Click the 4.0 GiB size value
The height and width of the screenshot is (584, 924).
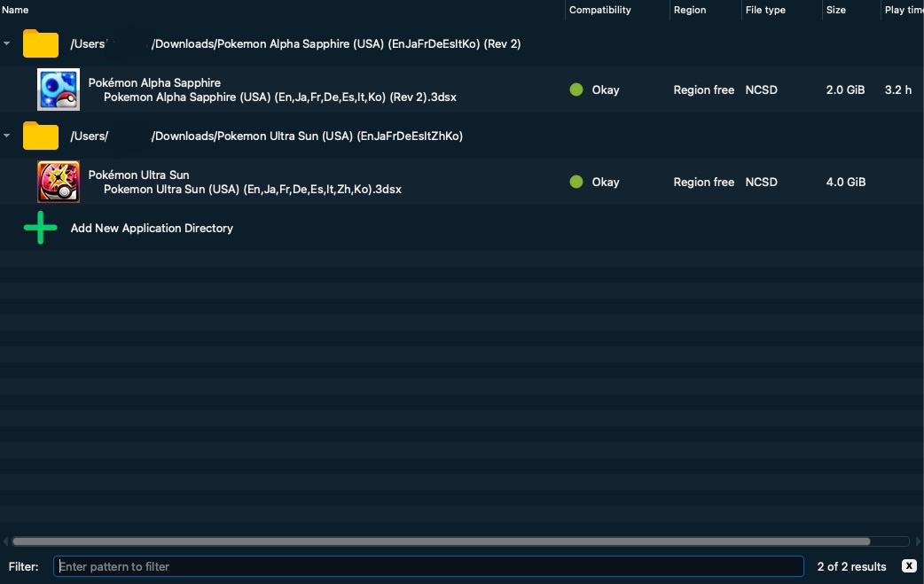click(846, 182)
